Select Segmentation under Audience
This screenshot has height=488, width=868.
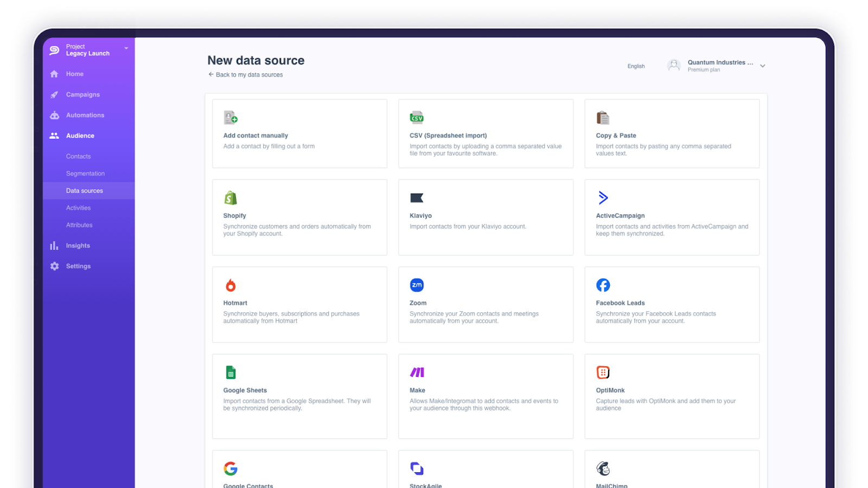point(85,173)
